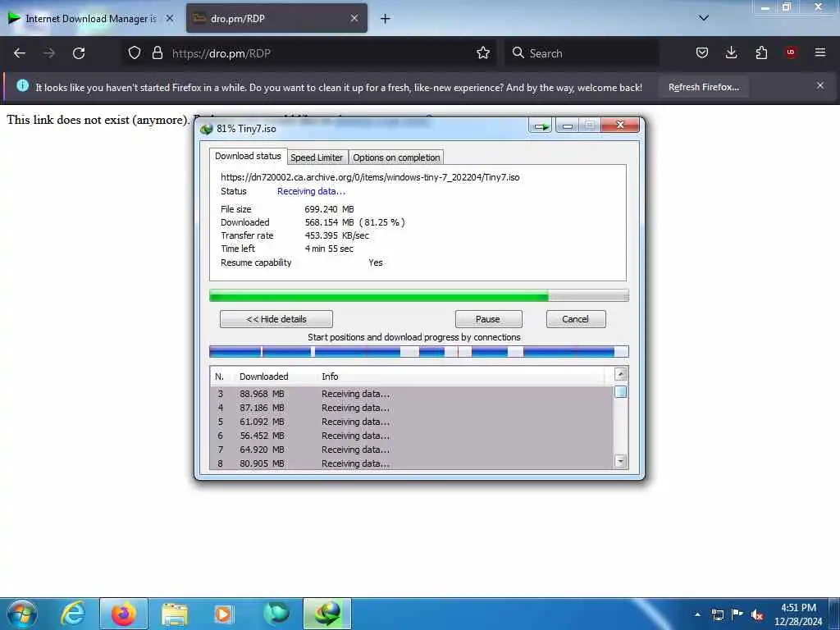Open a new tab with the plus icon

(x=386, y=19)
